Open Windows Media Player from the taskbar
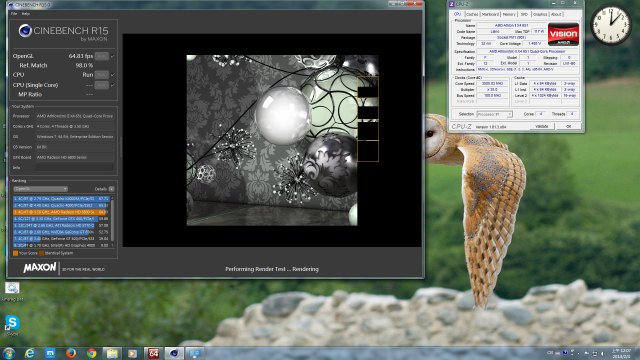 pyautogui.click(x=132, y=353)
